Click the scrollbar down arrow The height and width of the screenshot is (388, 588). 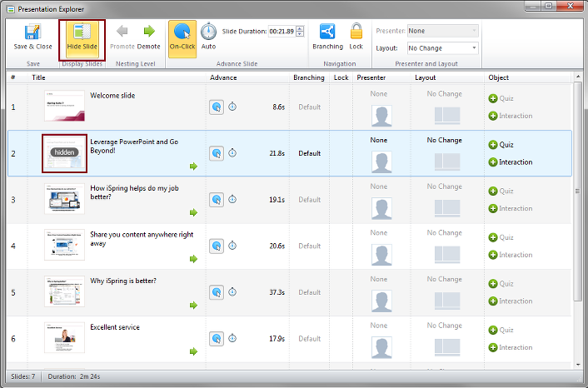(x=577, y=365)
